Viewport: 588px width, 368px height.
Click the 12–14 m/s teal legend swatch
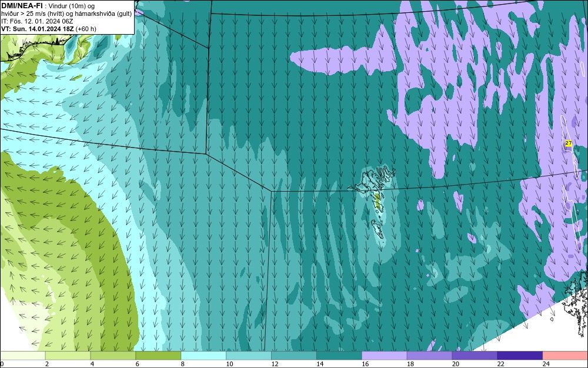pos(294,356)
